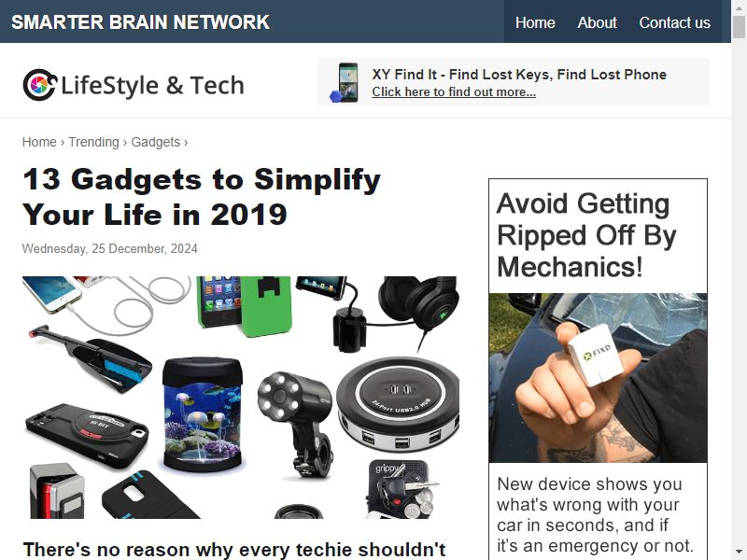The height and width of the screenshot is (560, 747).
Task: Click the FIXD device photo
Action: coord(598,378)
